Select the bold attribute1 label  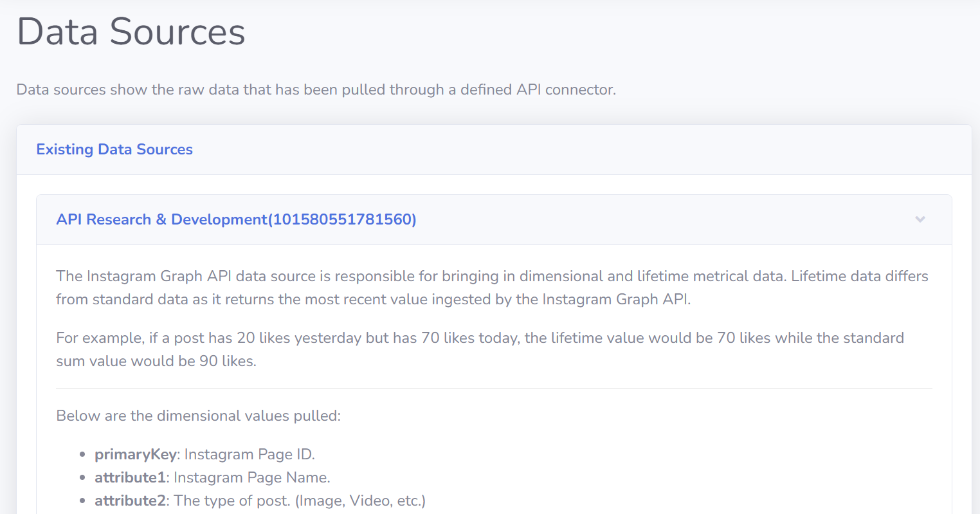coord(130,477)
